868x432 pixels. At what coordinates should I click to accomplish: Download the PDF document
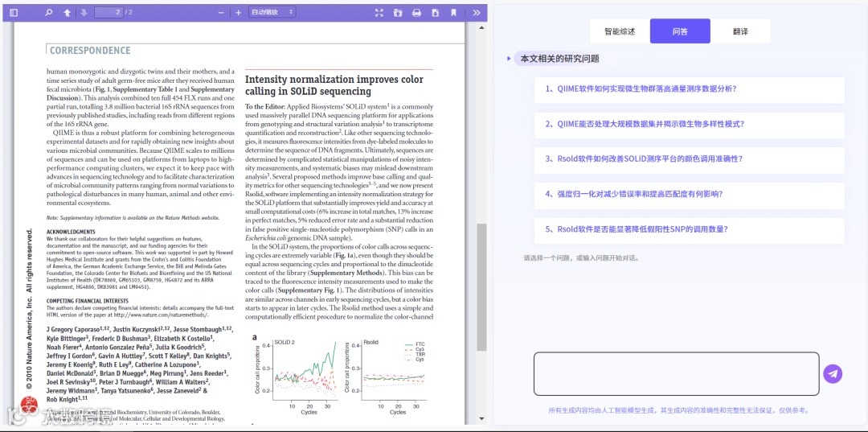click(x=435, y=13)
